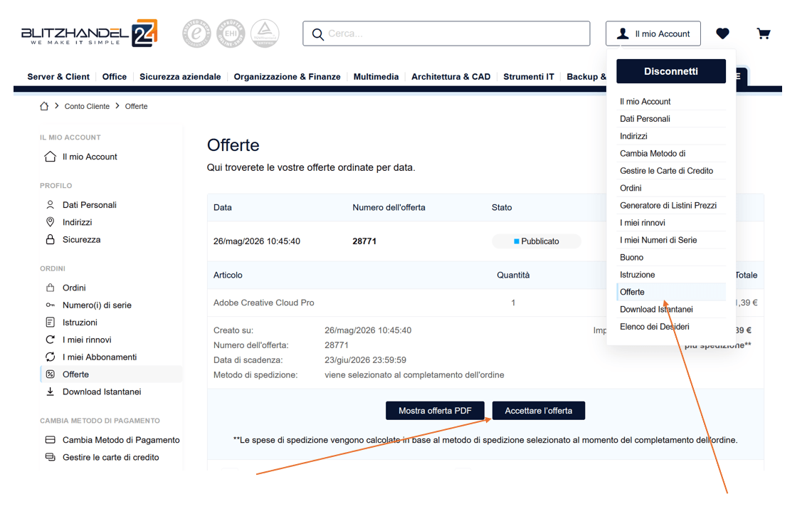Click the user silhouette icon in account button
Screen dimensions: 812x509
(623, 33)
